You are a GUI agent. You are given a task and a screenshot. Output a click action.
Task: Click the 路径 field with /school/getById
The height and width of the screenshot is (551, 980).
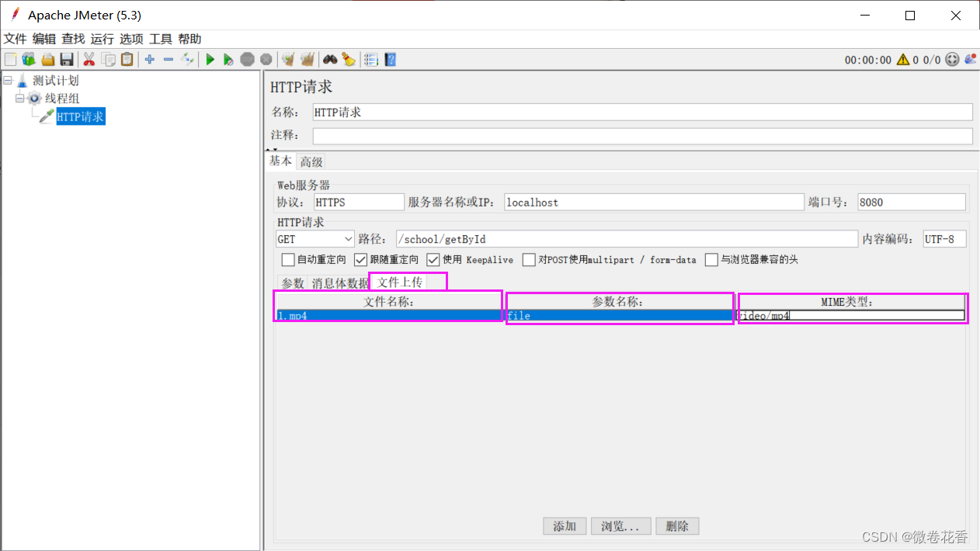click(x=626, y=239)
